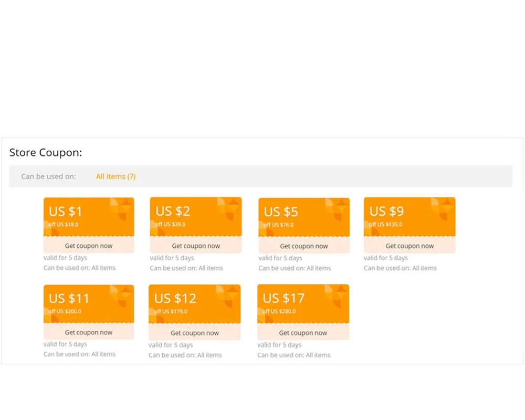Click 'valid for 5 days' under $2 coupon

(x=172, y=258)
